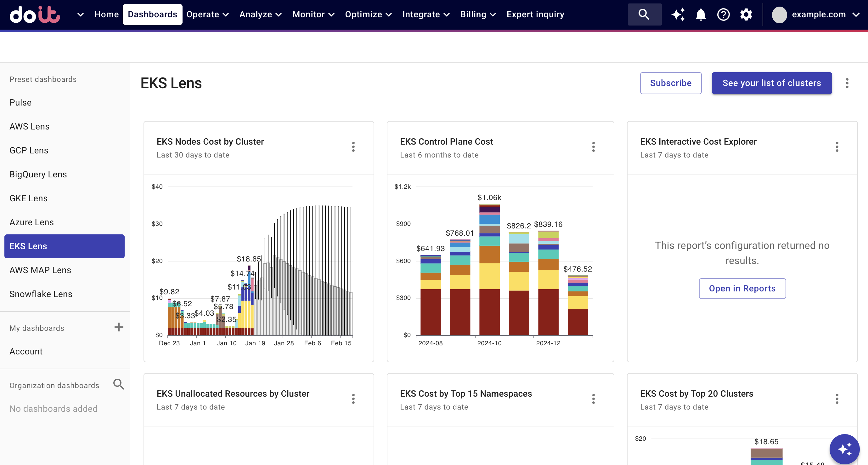Open EKS Unallocated Resources widget menu

tap(353, 399)
